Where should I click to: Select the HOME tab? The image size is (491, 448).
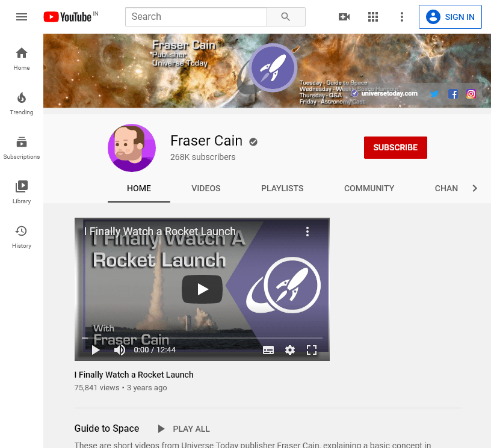pos(139,188)
